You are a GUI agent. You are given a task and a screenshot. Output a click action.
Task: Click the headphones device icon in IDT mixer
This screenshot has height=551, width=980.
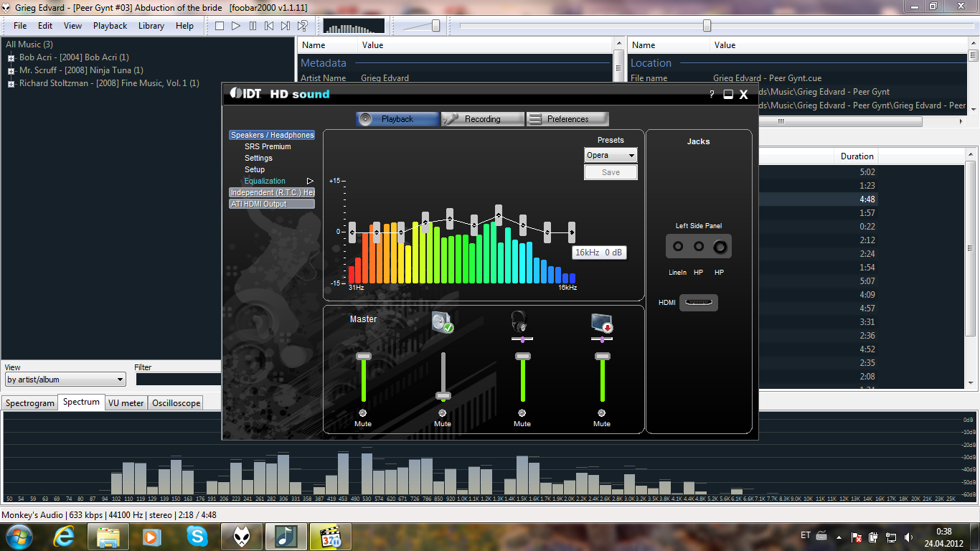[519, 321]
